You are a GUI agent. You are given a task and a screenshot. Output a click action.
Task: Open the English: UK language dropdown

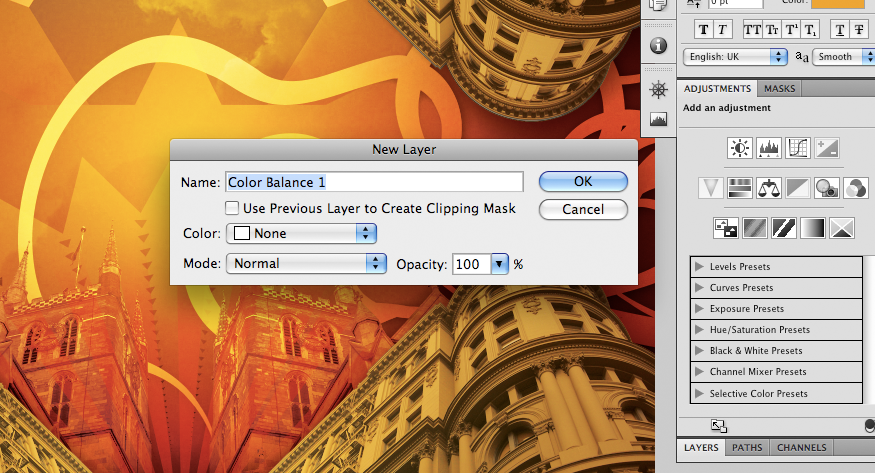(735, 56)
